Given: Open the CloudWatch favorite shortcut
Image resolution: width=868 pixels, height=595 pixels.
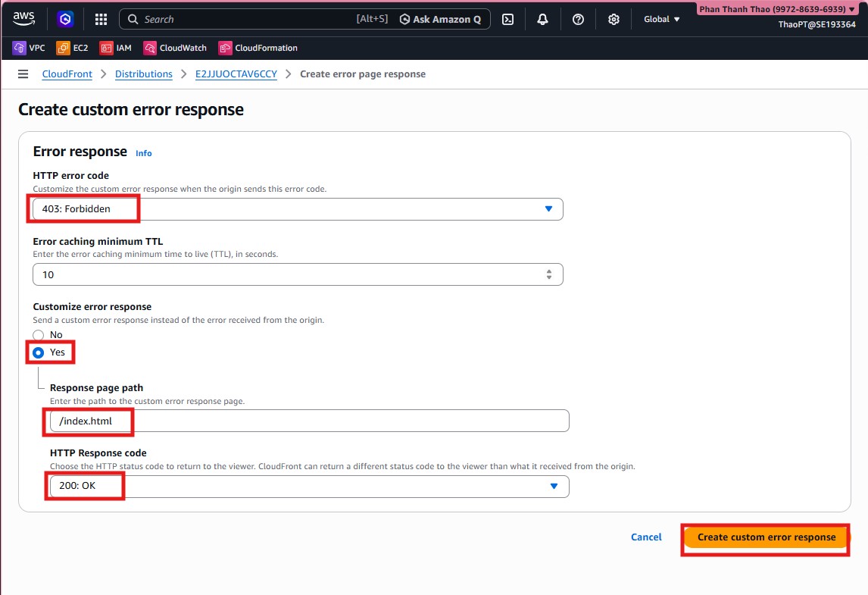Looking at the screenshot, I should click(x=175, y=47).
